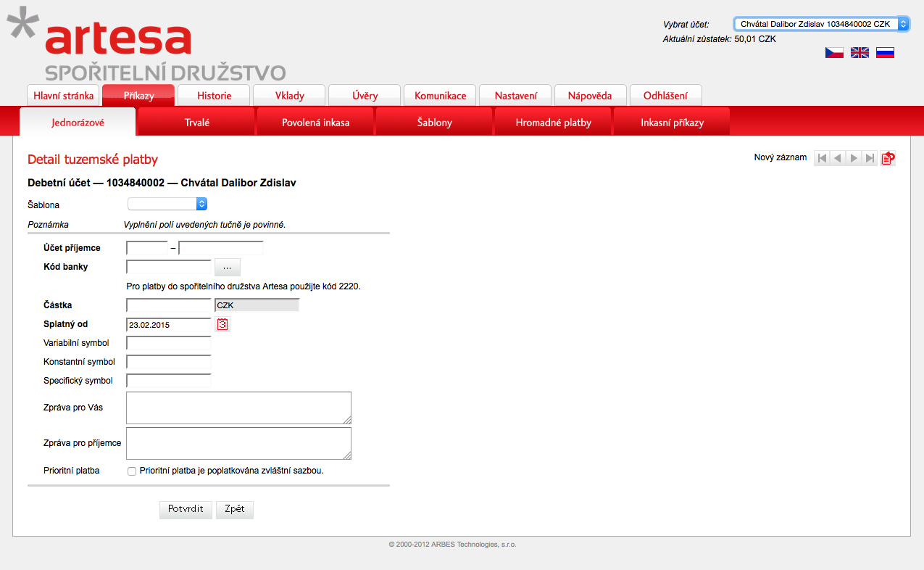Go to first record arrow

click(822, 158)
